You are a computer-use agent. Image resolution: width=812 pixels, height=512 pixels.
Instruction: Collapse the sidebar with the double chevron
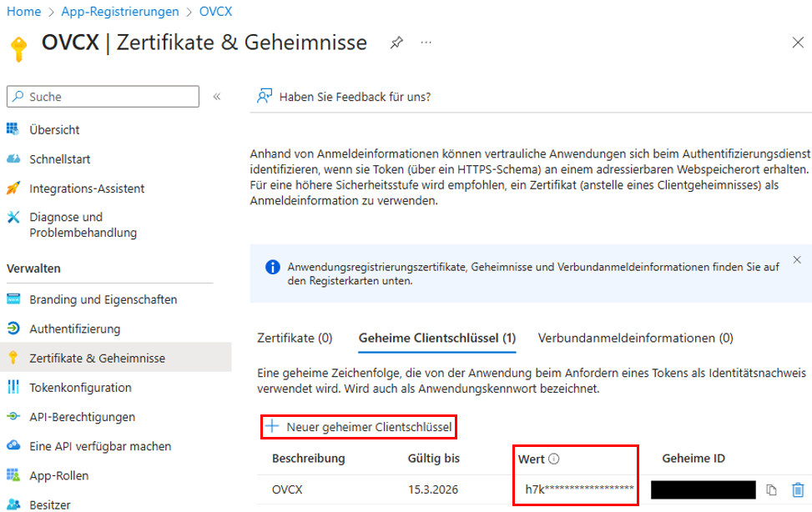click(x=217, y=97)
